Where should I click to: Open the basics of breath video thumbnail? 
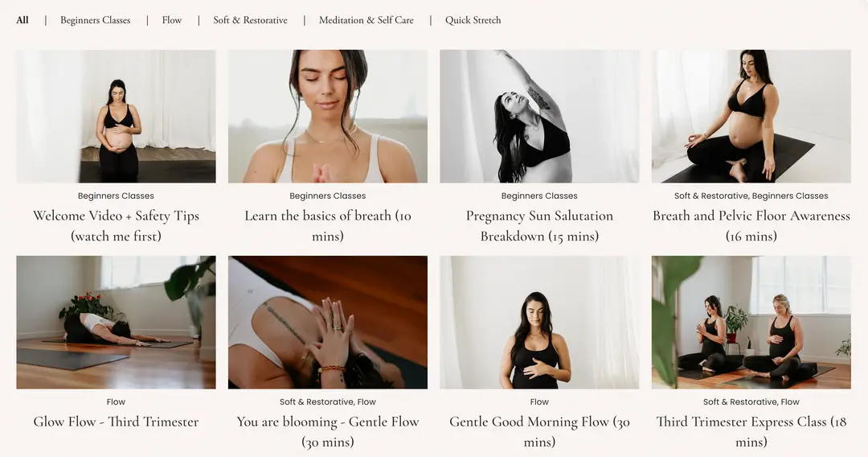point(328,117)
